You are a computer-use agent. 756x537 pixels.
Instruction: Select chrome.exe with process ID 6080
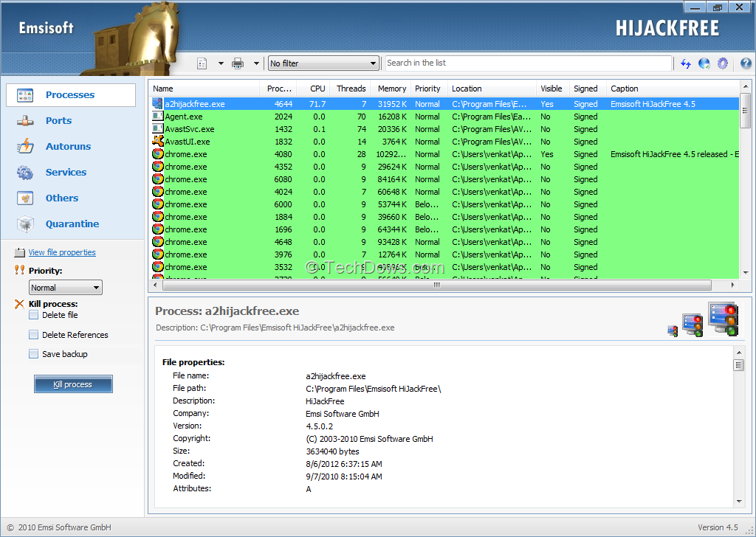point(444,179)
